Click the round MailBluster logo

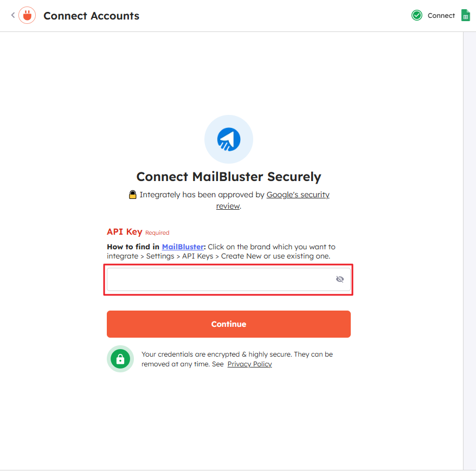click(x=228, y=139)
